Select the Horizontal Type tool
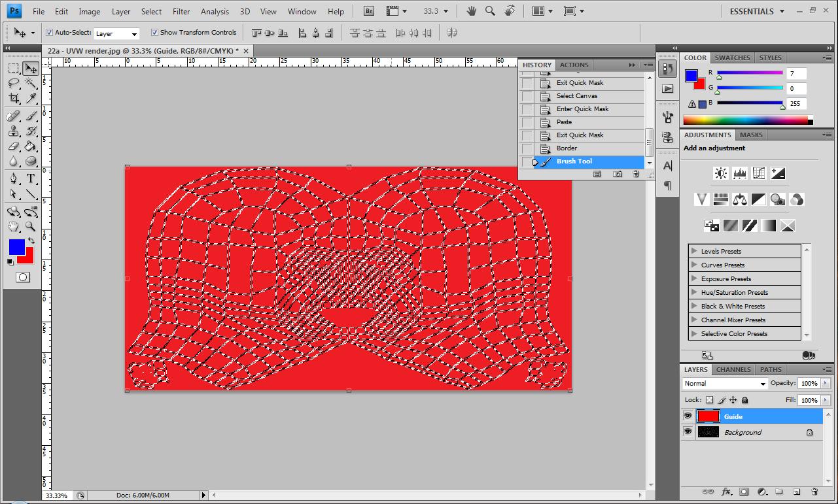The image size is (838, 504). click(31, 179)
